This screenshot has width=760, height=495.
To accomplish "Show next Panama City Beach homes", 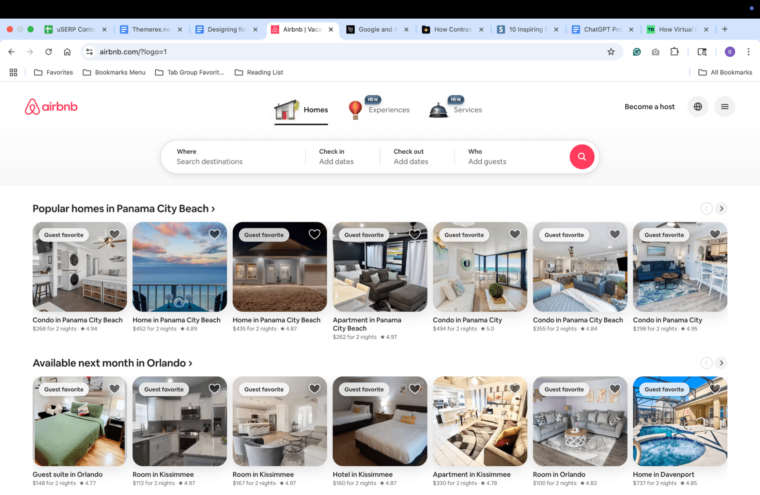I will (x=721, y=208).
